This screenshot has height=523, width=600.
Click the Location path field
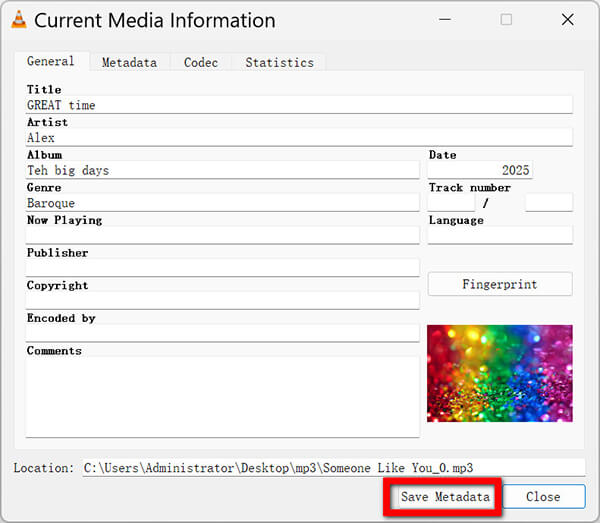[334, 468]
